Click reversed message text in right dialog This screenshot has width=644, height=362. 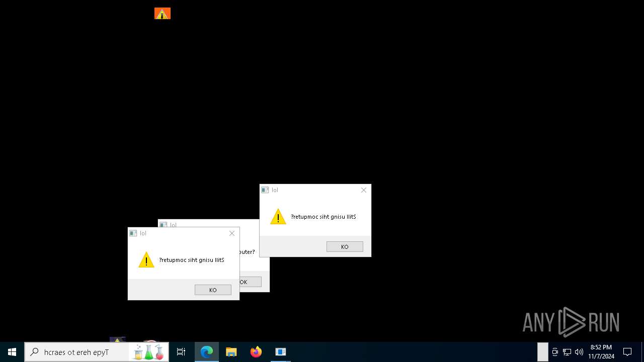324,217
